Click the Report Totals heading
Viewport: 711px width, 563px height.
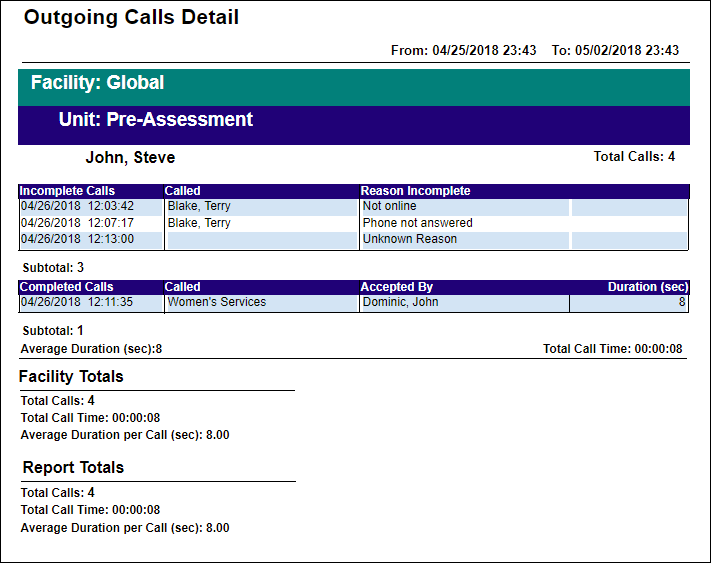coord(73,468)
